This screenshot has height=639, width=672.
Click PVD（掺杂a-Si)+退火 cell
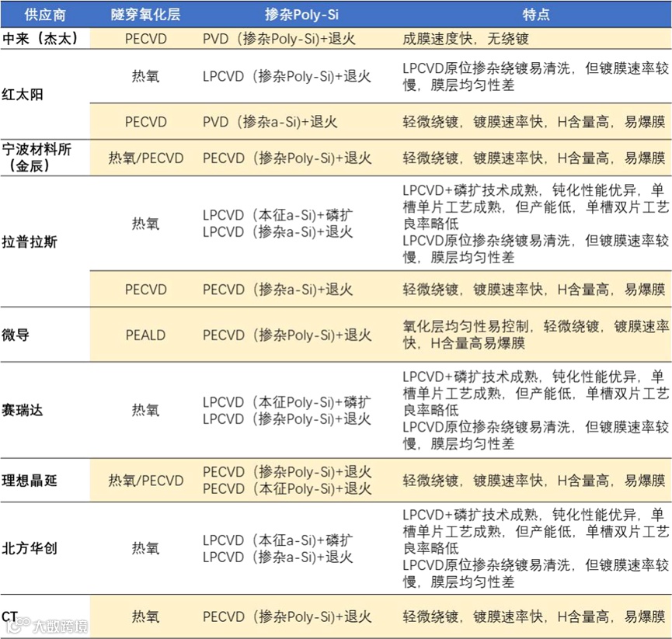270,122
